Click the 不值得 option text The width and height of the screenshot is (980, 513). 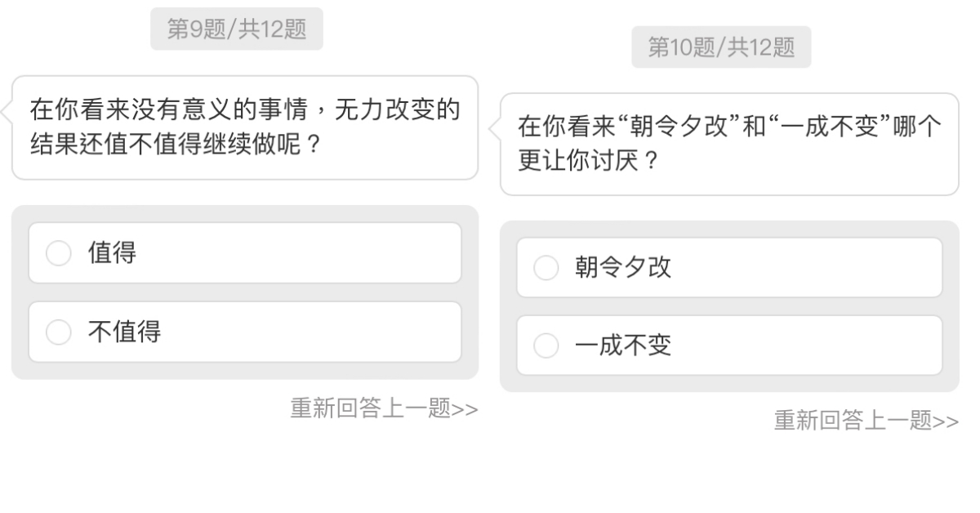tap(124, 332)
